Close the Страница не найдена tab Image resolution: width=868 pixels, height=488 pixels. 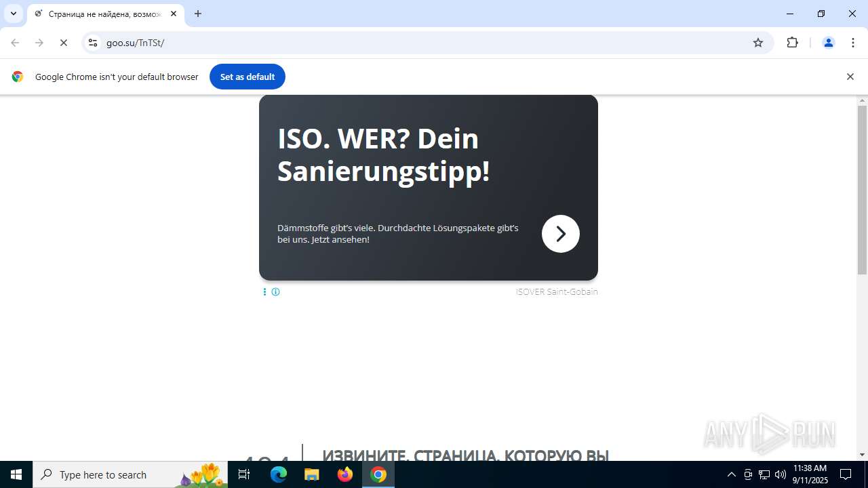coord(174,14)
